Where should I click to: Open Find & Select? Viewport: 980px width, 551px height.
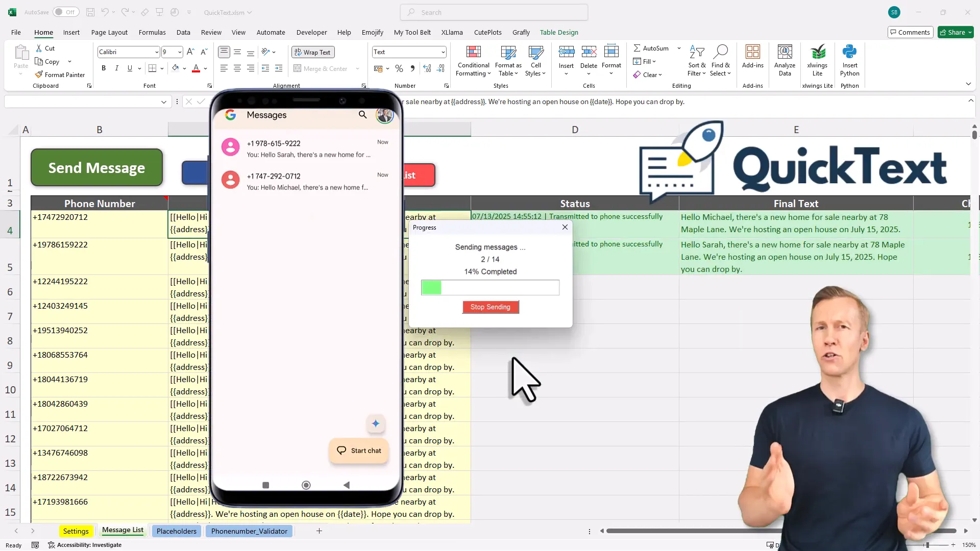coord(720,61)
